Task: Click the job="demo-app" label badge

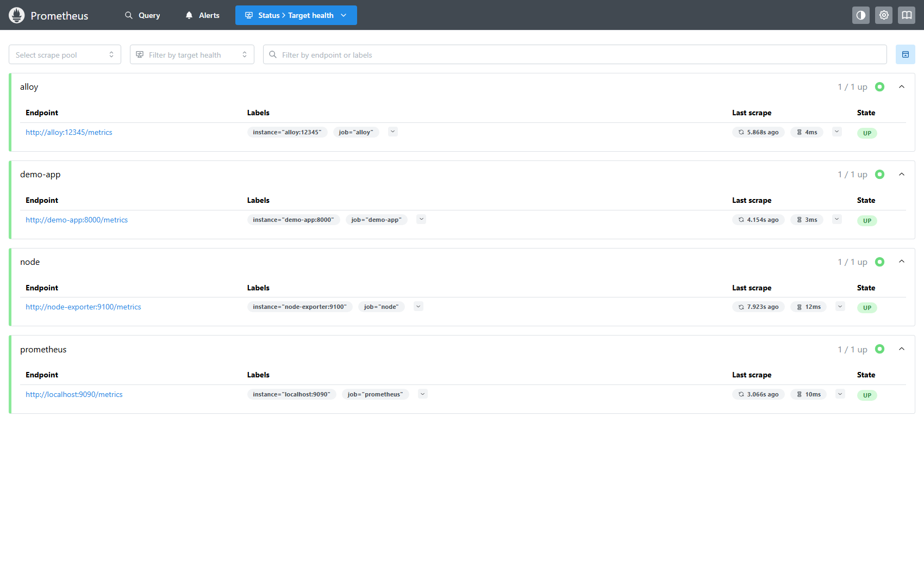Action: [x=376, y=220]
